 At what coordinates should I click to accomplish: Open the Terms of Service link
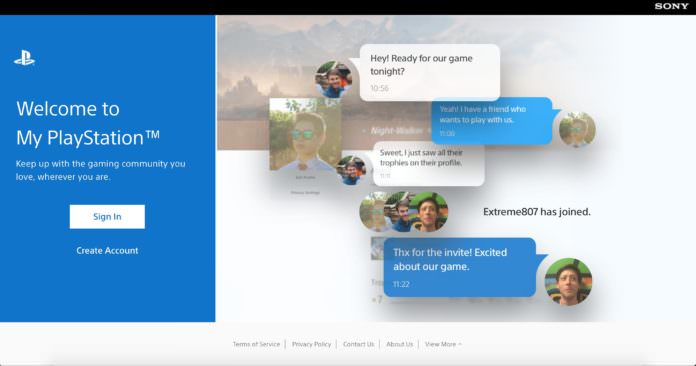[256, 344]
